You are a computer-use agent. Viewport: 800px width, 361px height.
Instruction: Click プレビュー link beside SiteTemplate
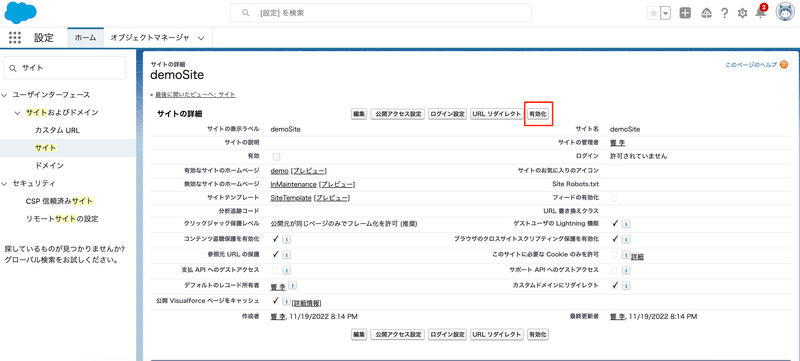click(x=332, y=198)
